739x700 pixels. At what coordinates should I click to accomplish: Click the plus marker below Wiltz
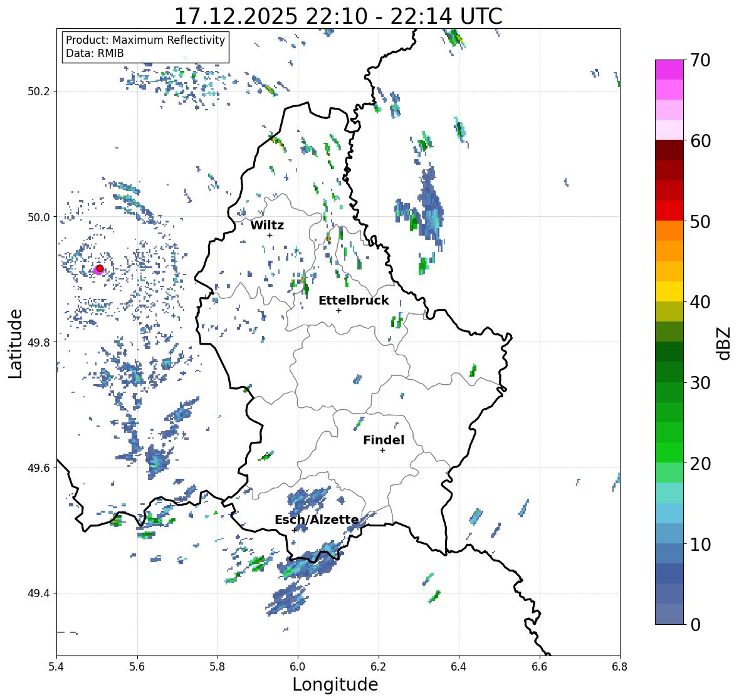point(270,235)
